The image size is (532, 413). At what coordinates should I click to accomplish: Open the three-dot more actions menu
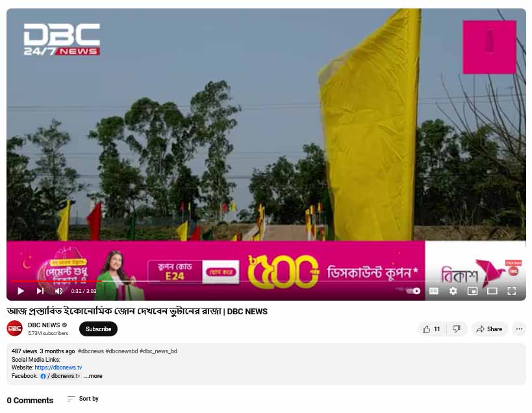(519, 329)
